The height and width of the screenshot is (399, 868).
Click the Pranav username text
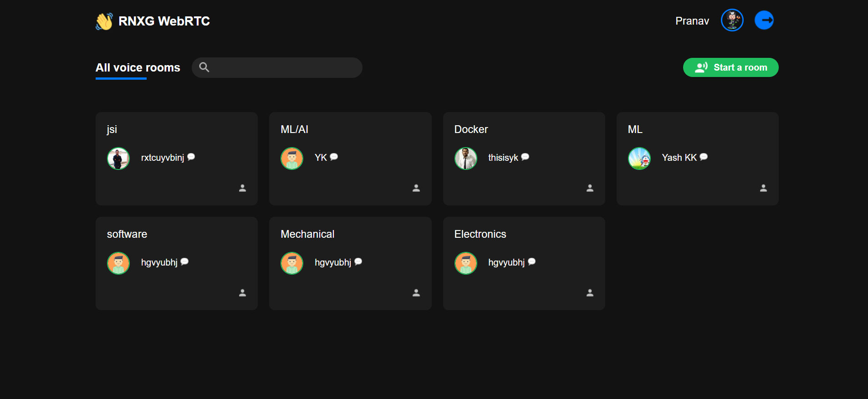point(692,20)
